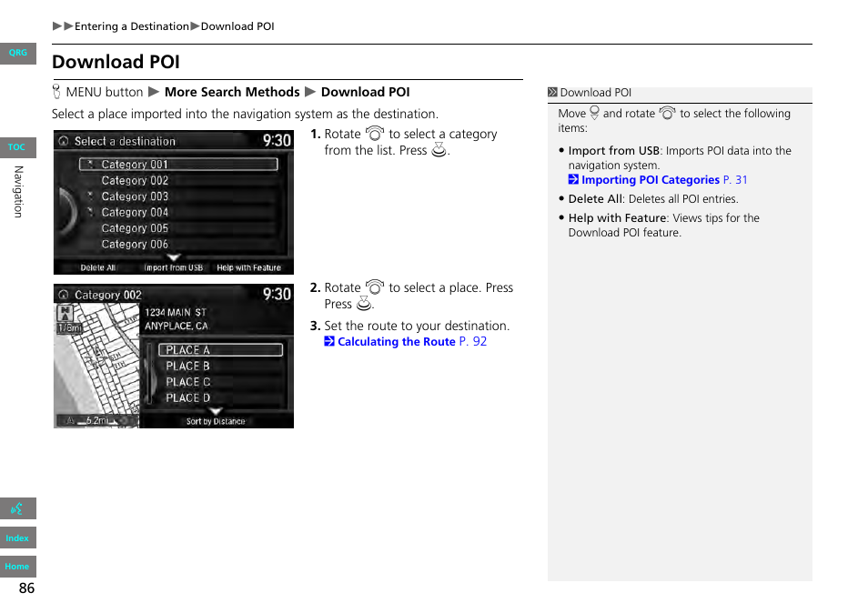Open the QRG side tab
868x613 pixels.
(17, 53)
